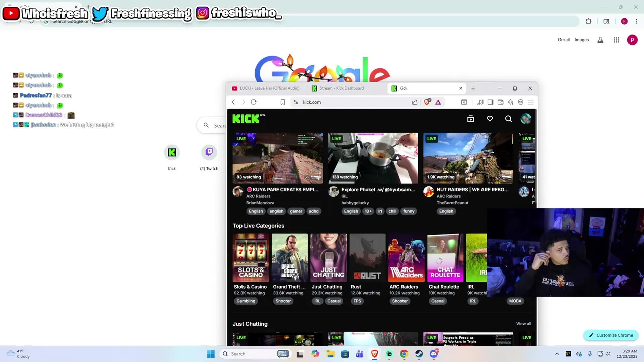The height and width of the screenshot is (362, 644).
Task: Open Chrome extensions puzzle icon
Action: (588, 21)
